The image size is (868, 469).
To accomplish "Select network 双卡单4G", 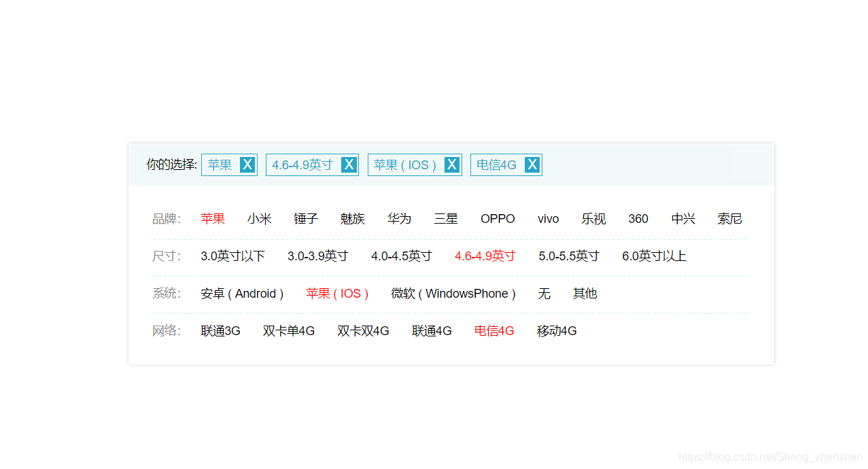I will pos(289,331).
